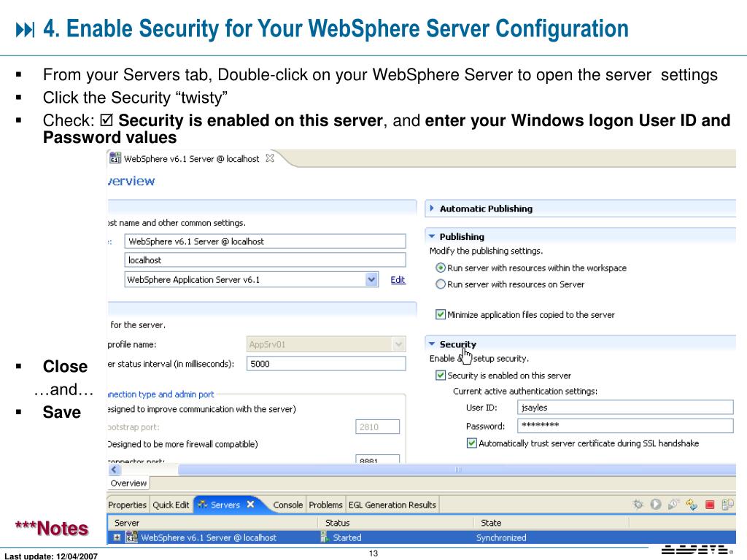This screenshot has width=747, height=560.
Task: Click the Servers tab icon
Action: [x=203, y=505]
